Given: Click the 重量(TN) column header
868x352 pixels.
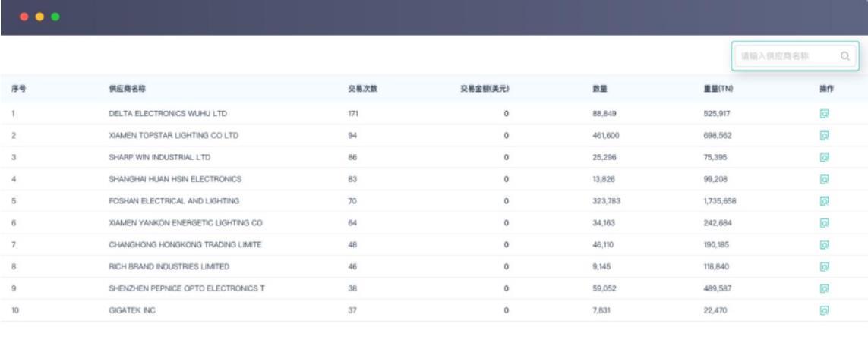Looking at the screenshot, I should point(718,89).
